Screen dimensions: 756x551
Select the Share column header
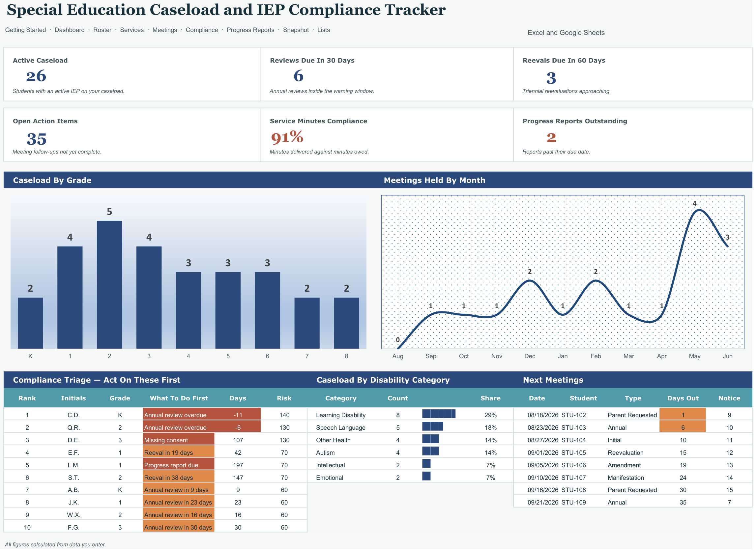click(x=491, y=398)
